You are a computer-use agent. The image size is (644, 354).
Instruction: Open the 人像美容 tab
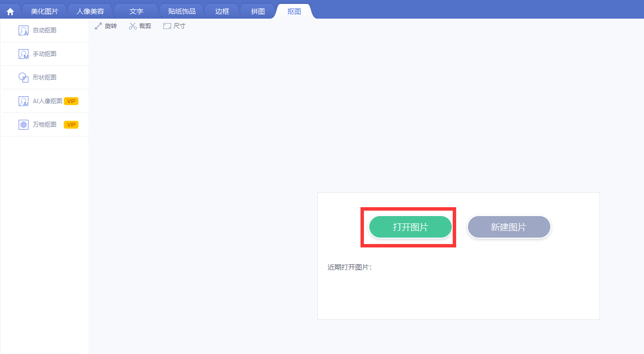point(90,11)
